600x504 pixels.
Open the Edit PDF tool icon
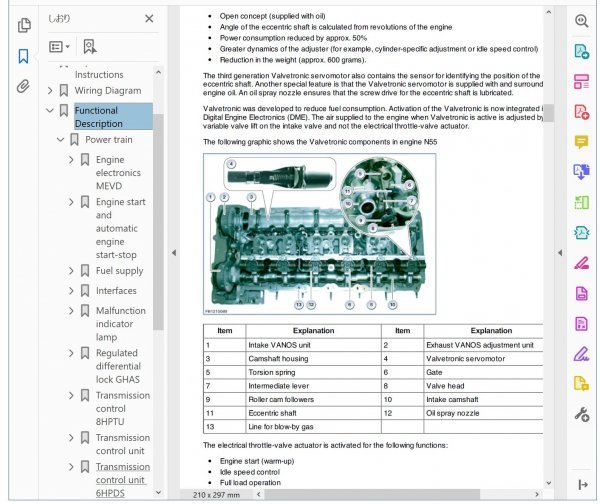pos(582,112)
